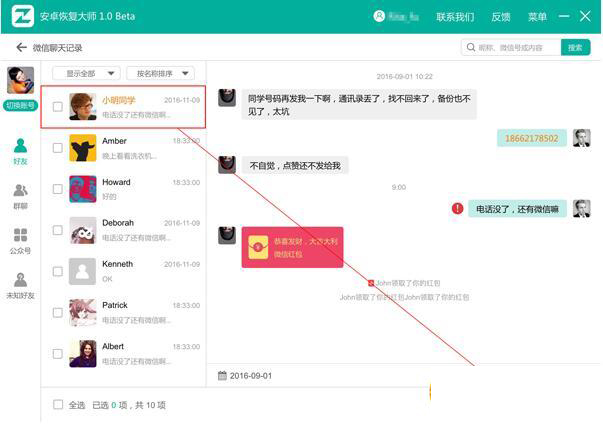Expand the 显示全部 filter dropdown

[92, 73]
